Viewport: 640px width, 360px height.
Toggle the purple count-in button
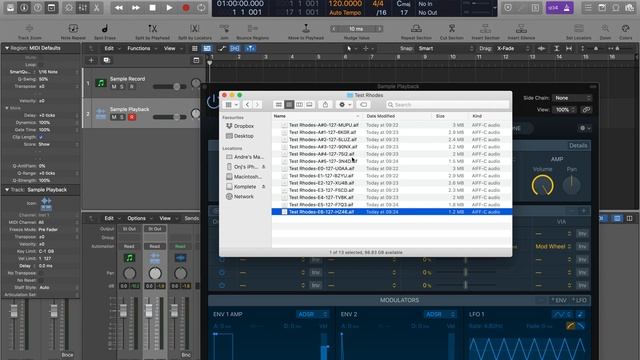click(553, 8)
